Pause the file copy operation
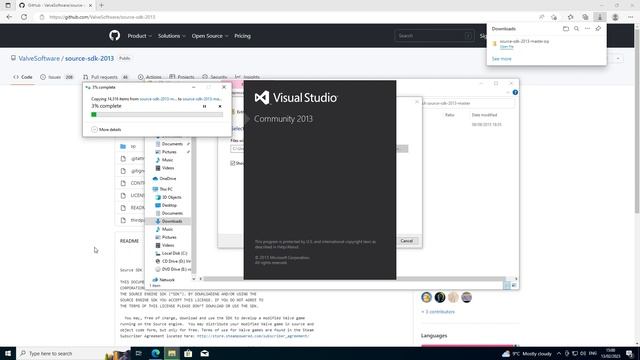 coord(204,106)
